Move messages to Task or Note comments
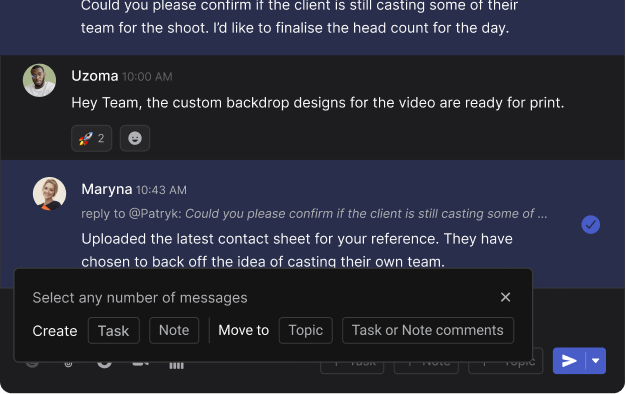Image resolution: width=626 pixels, height=394 pixels. (428, 331)
